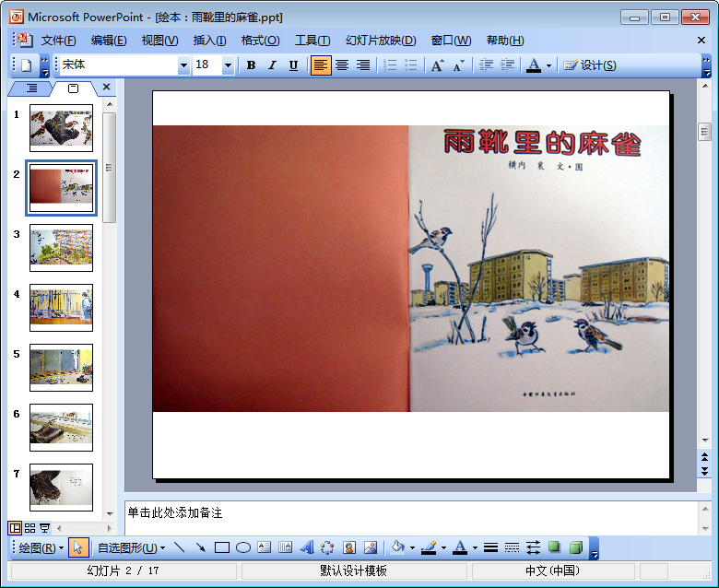This screenshot has width=719, height=588.
Task: Open the 视图(V) menu
Action: coord(159,41)
